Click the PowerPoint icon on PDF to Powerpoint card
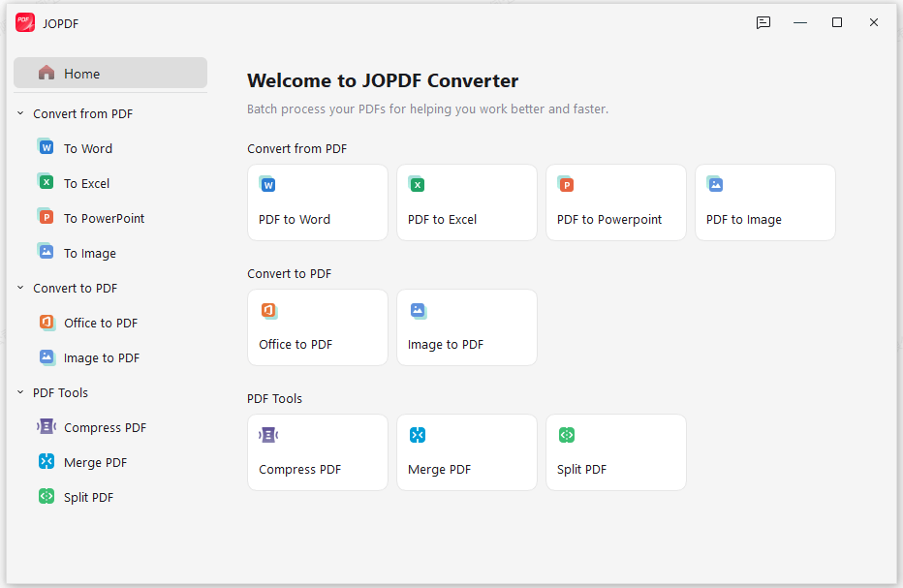This screenshot has width=903, height=588. [566, 184]
